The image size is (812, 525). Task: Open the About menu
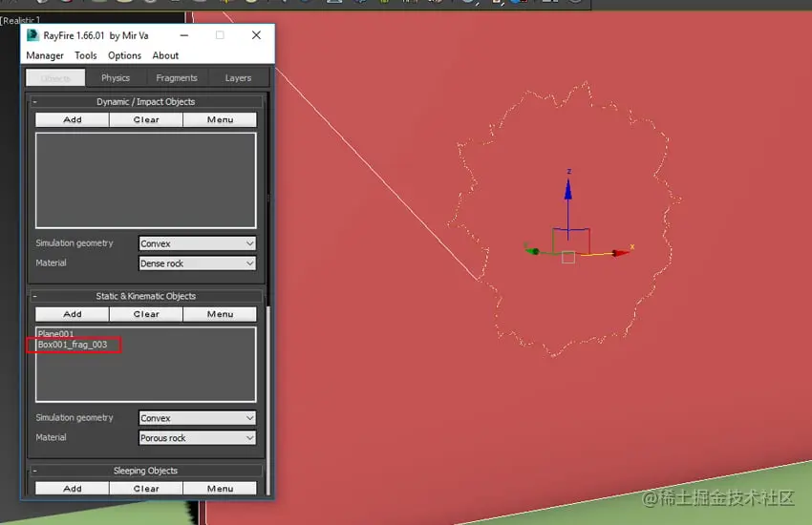[165, 55]
